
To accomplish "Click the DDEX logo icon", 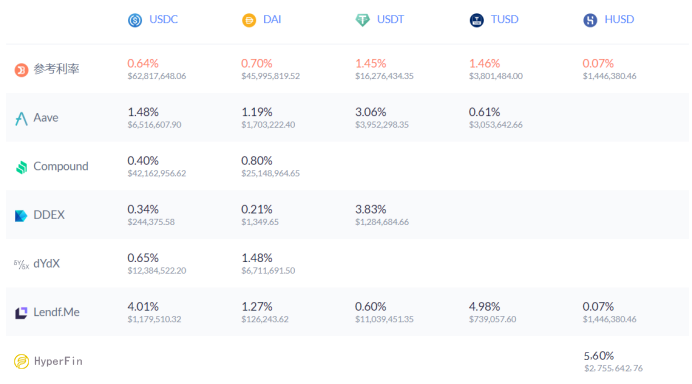I will [21, 215].
